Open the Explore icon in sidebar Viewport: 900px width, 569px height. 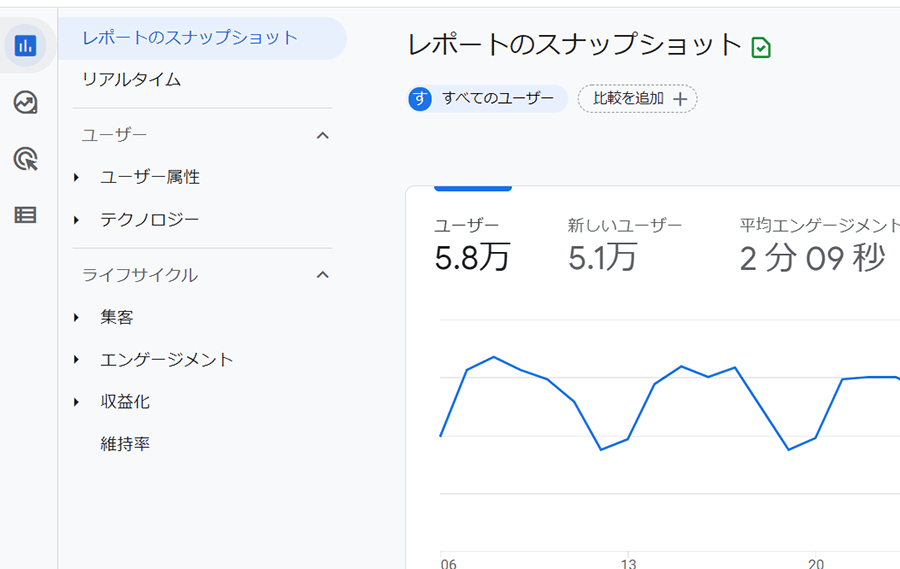coord(25,102)
